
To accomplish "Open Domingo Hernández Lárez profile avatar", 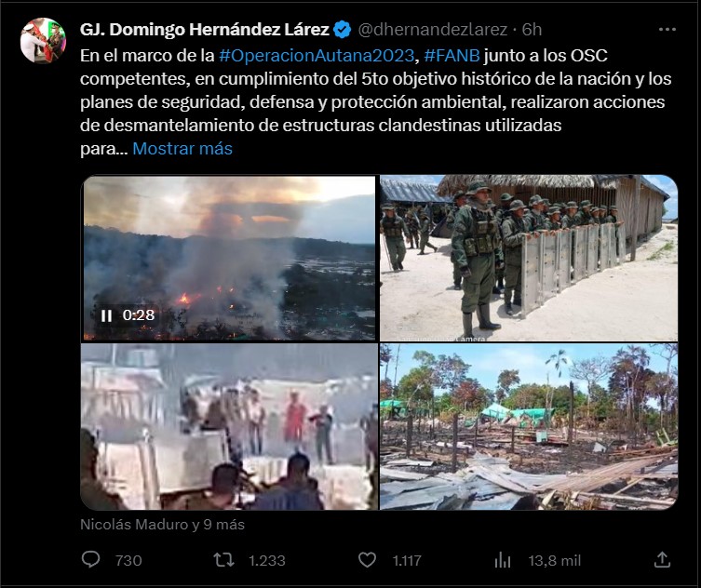I will click(x=43, y=40).
